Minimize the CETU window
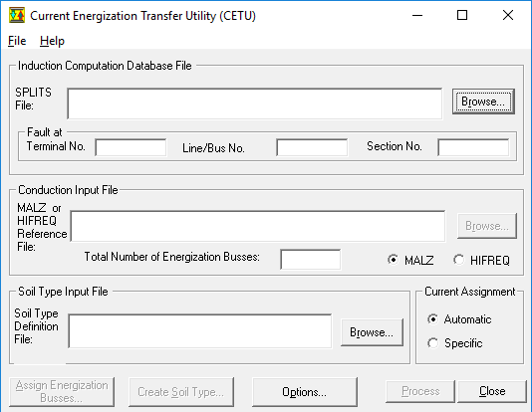The image size is (532, 412). tap(417, 15)
